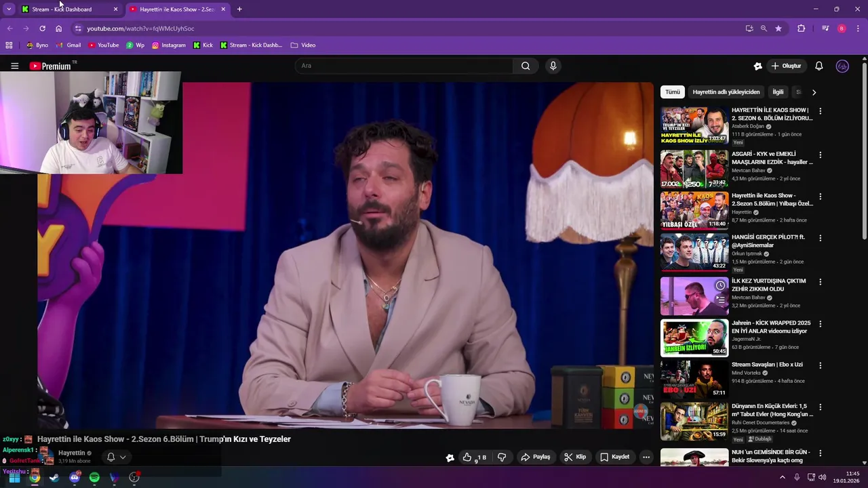Select the Tümü filter chip
Image resolution: width=868 pixels, height=488 pixels.
pyautogui.click(x=673, y=92)
